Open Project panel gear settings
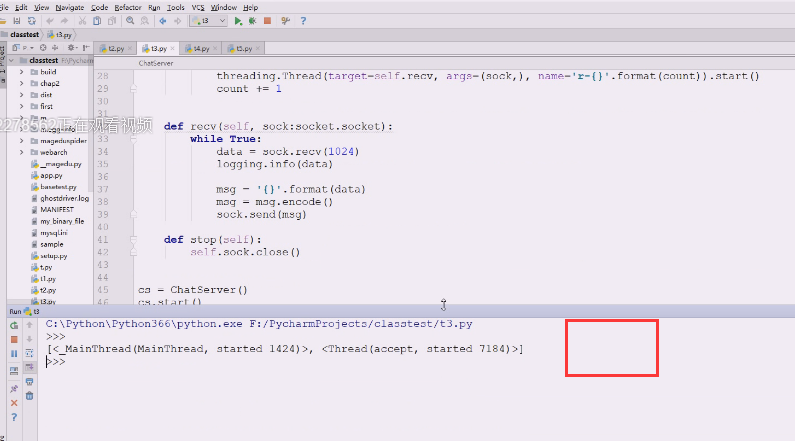Screen dimensions: 795x441 [x=71, y=48]
